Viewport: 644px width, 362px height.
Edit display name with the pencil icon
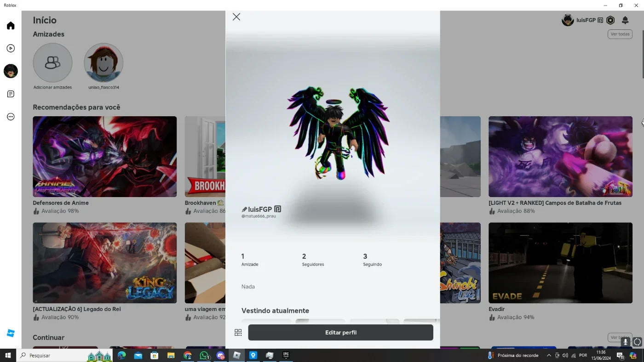(244, 209)
